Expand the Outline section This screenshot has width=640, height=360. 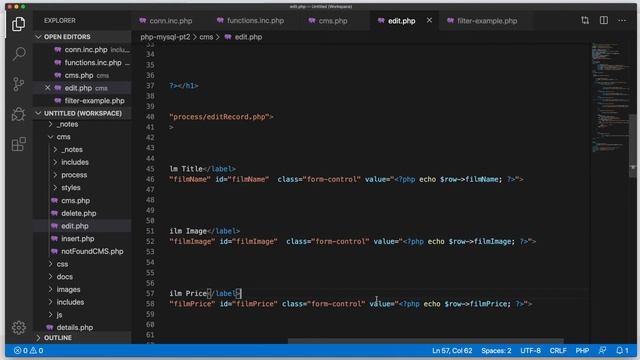(x=58, y=338)
